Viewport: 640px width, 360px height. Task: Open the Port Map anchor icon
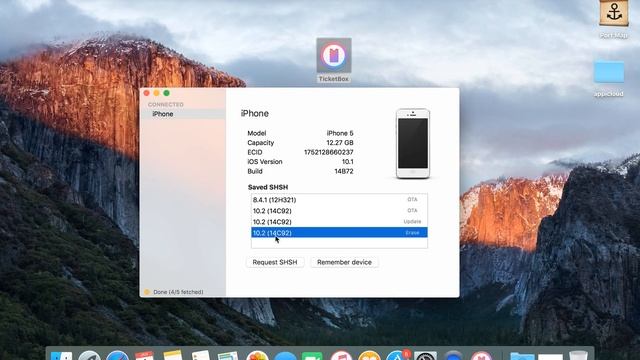click(x=613, y=13)
